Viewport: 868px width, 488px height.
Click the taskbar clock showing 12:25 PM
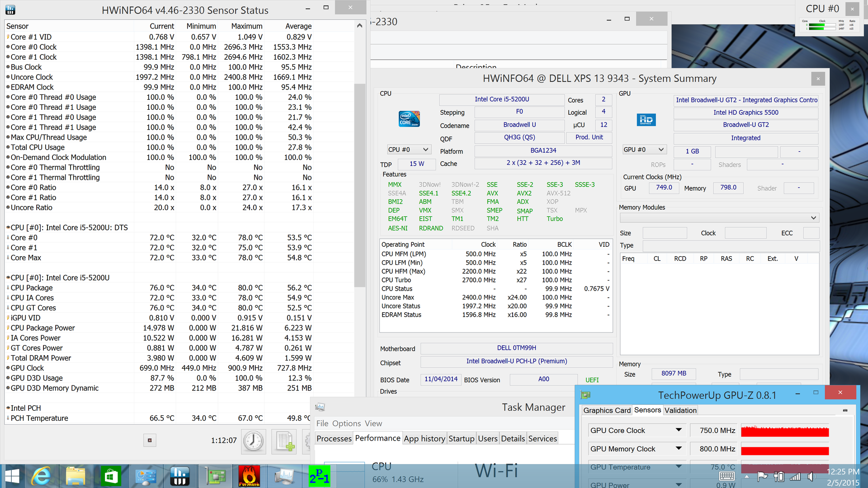pyautogui.click(x=843, y=476)
